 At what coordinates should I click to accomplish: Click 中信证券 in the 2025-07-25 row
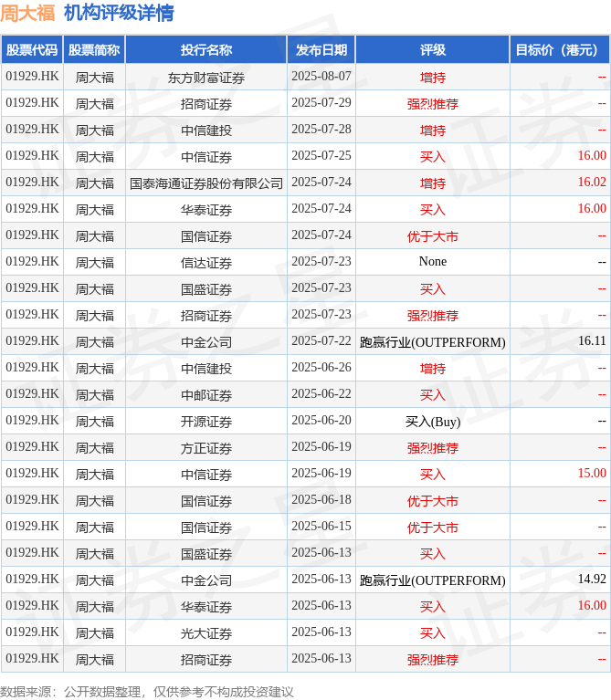[206, 157]
